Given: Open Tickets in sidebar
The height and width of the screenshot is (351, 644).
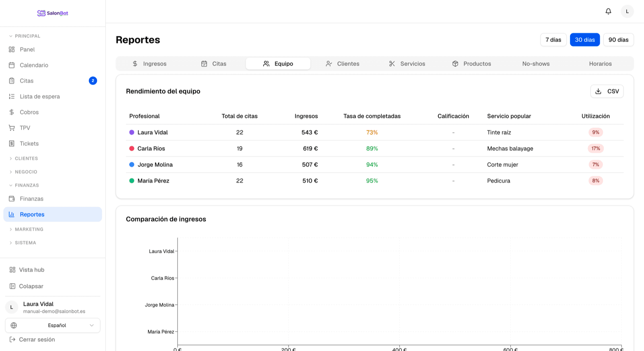Looking at the screenshot, I should 53,144.
